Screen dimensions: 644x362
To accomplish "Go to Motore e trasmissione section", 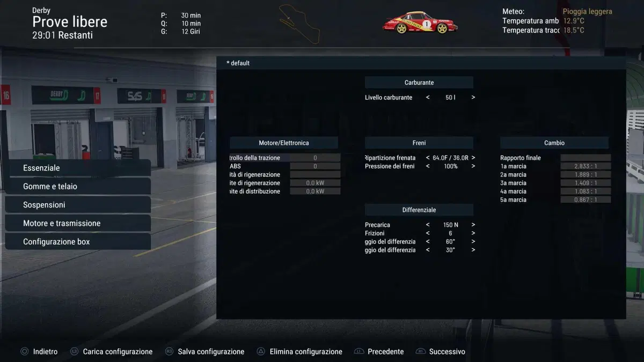I will [x=78, y=223].
